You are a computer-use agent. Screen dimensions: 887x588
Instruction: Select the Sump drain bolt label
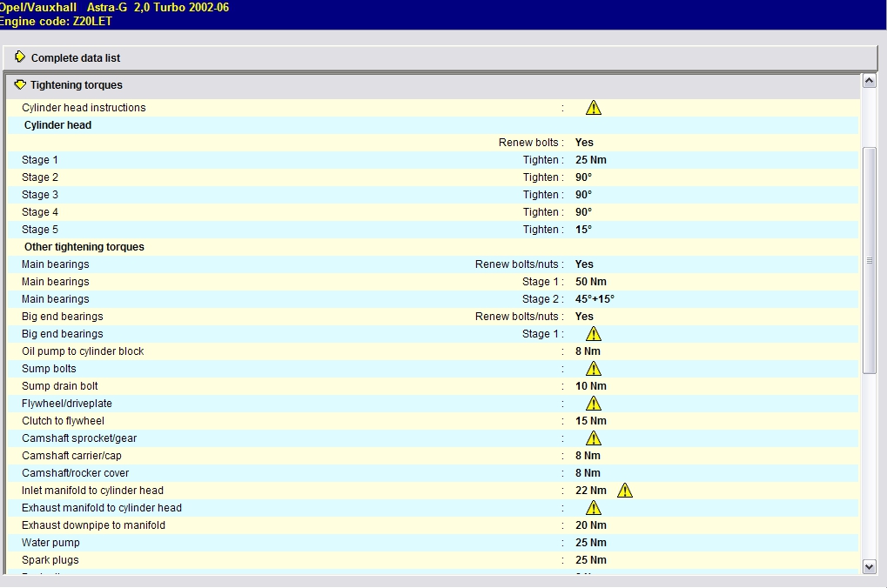(x=59, y=386)
